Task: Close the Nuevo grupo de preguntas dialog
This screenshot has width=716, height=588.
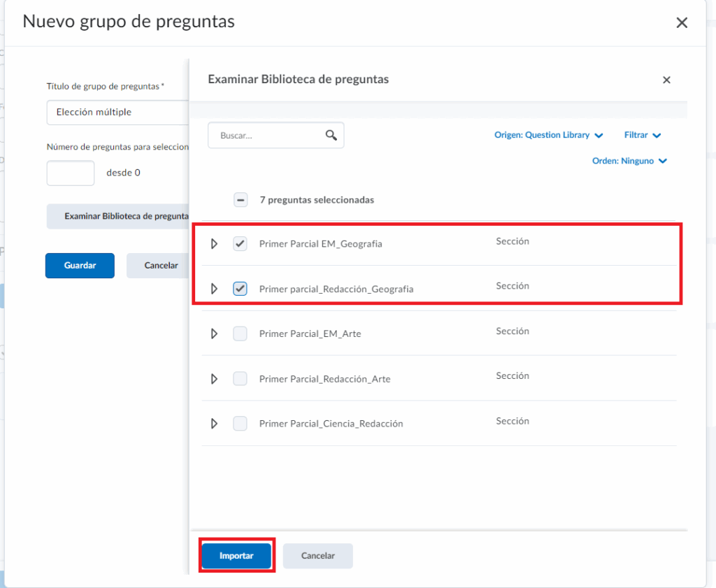Action: tap(682, 23)
